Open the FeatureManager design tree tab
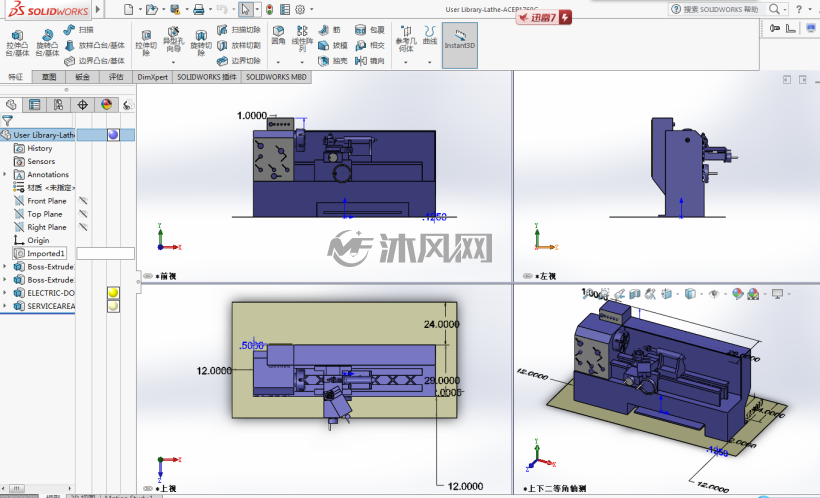The width and height of the screenshot is (820, 498). [11, 105]
